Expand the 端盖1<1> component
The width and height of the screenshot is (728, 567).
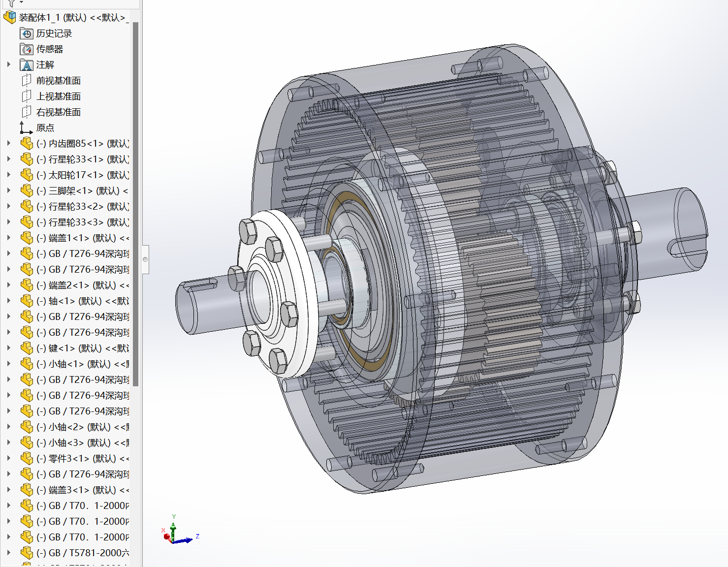click(8, 238)
